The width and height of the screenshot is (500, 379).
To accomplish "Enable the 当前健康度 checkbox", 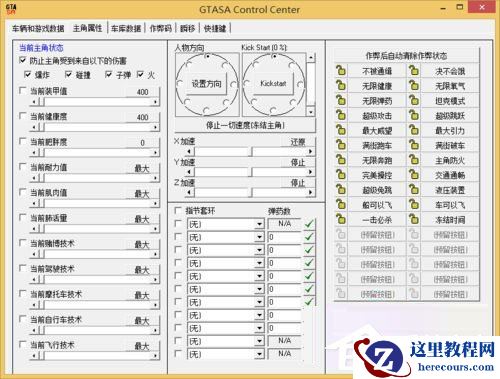I will click(x=23, y=116).
